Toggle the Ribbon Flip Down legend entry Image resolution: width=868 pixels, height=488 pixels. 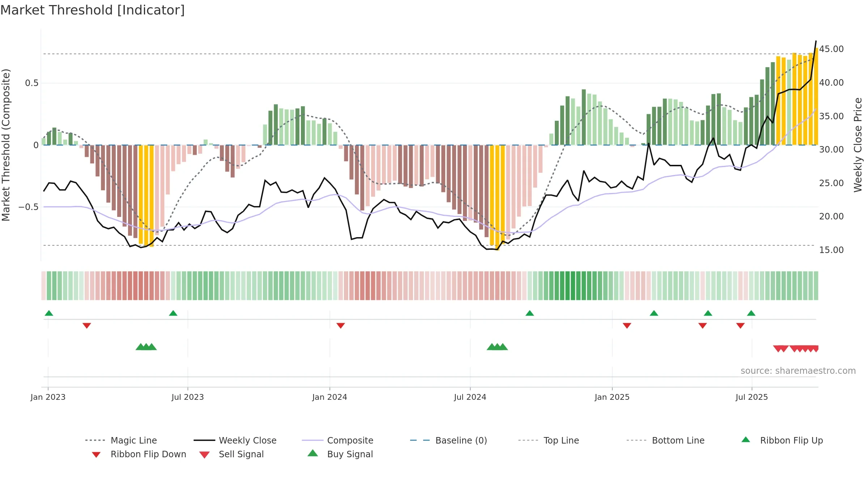139,454
